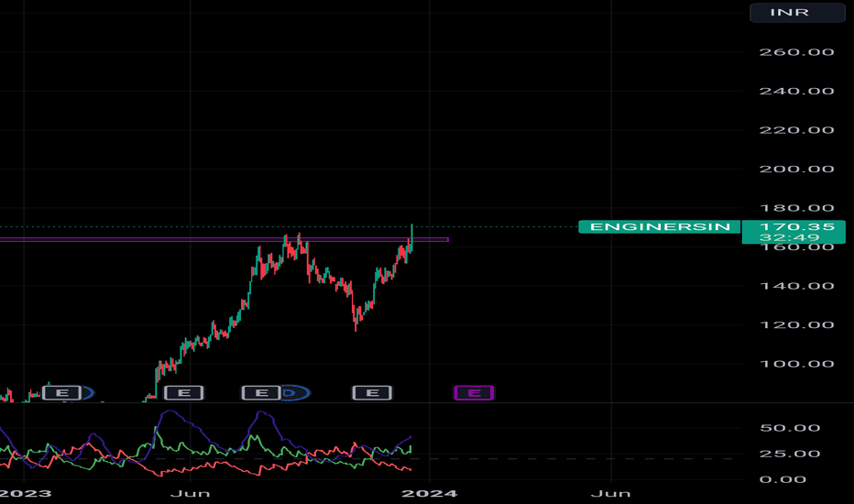Click the earnings E marker beside the dividend D

point(261,393)
